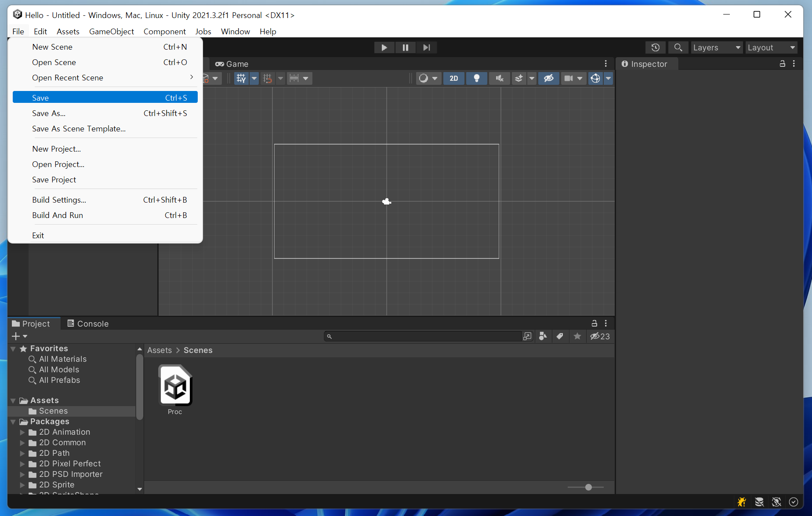Viewport: 812px width, 516px height.
Task: Collapse the Assets folder tree
Action: 13,401
